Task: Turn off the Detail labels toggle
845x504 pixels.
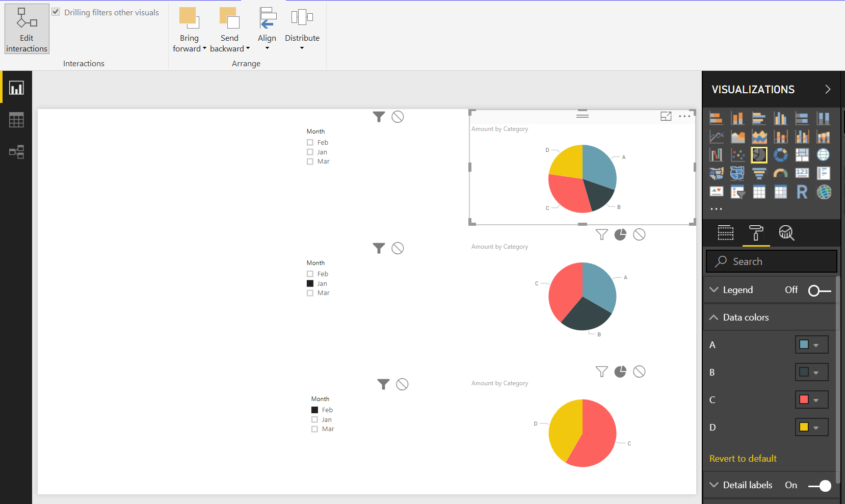Action: click(820, 486)
